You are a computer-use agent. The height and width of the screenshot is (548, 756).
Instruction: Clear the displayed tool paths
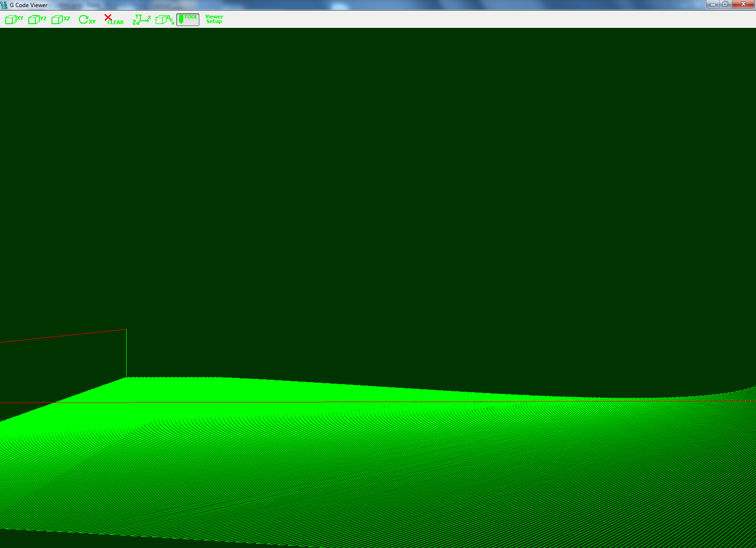(x=114, y=19)
